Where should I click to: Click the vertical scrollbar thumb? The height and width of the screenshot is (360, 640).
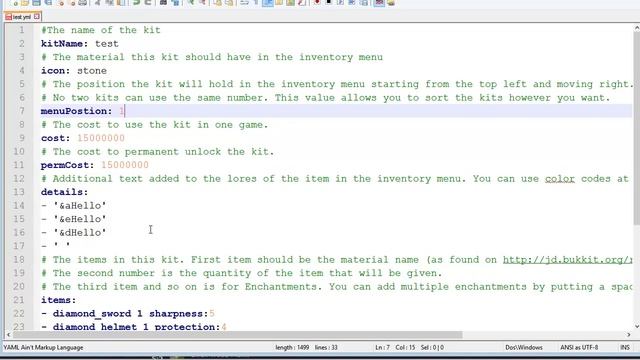636,128
